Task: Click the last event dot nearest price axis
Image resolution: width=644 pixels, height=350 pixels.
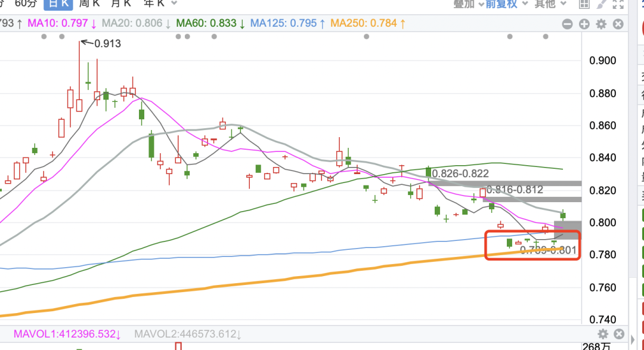Action: (546, 36)
